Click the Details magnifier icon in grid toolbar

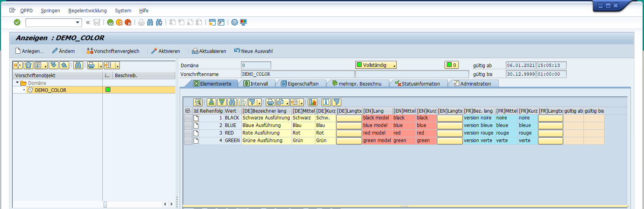tap(198, 102)
